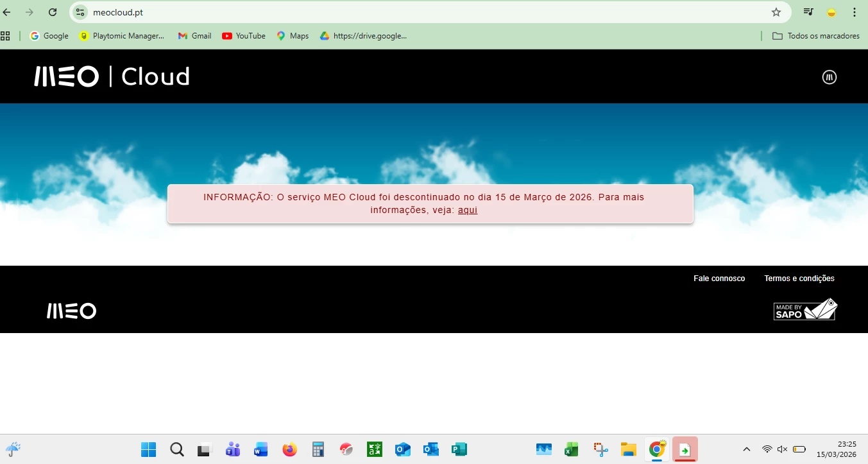Image resolution: width=868 pixels, height=464 pixels.
Task: Open the Windows Start menu
Action: 149,449
